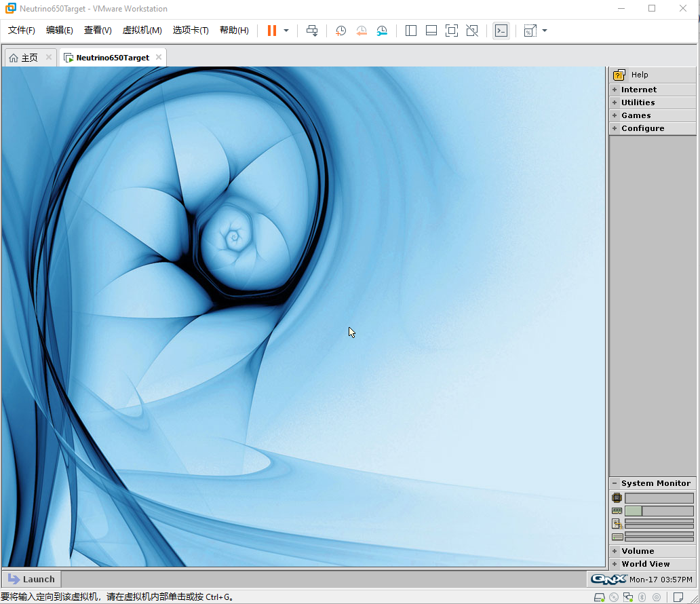This screenshot has height=604, width=700.
Task: Click the sound card status icon
Action: [x=657, y=597]
